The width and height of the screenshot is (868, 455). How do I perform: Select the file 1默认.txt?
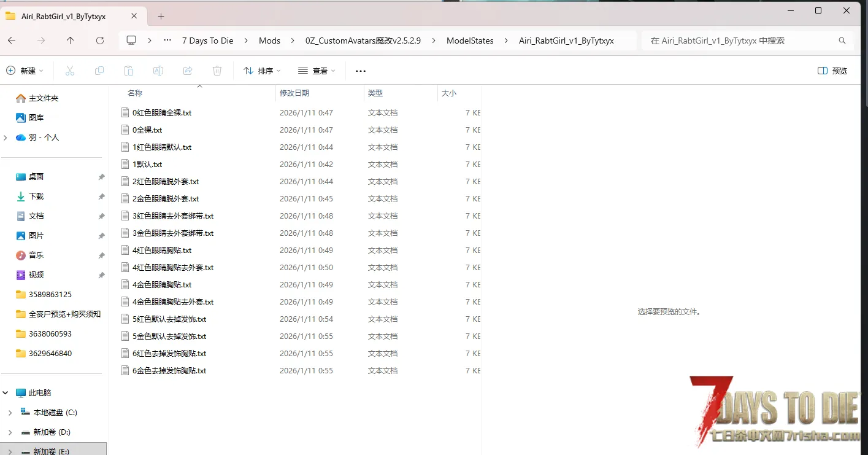click(147, 165)
